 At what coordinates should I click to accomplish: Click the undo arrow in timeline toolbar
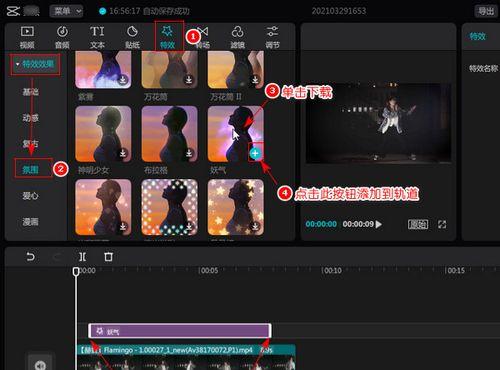[30, 257]
